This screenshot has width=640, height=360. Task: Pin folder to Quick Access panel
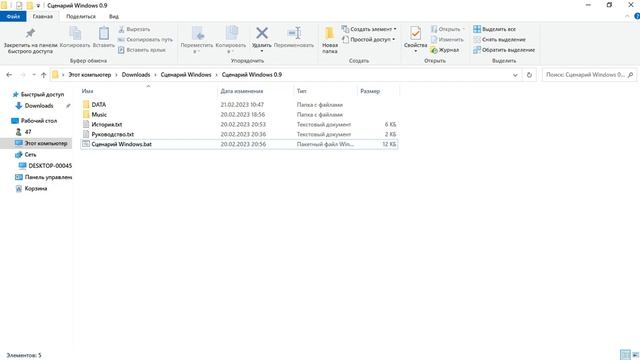[x=30, y=40]
